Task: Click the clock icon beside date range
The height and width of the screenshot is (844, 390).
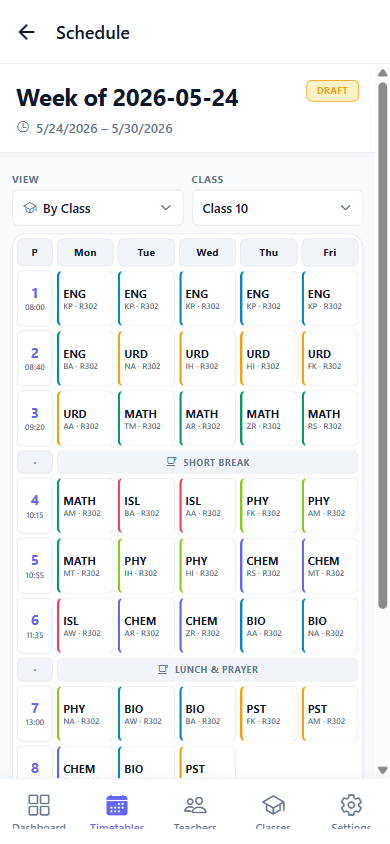Action: coord(23,127)
